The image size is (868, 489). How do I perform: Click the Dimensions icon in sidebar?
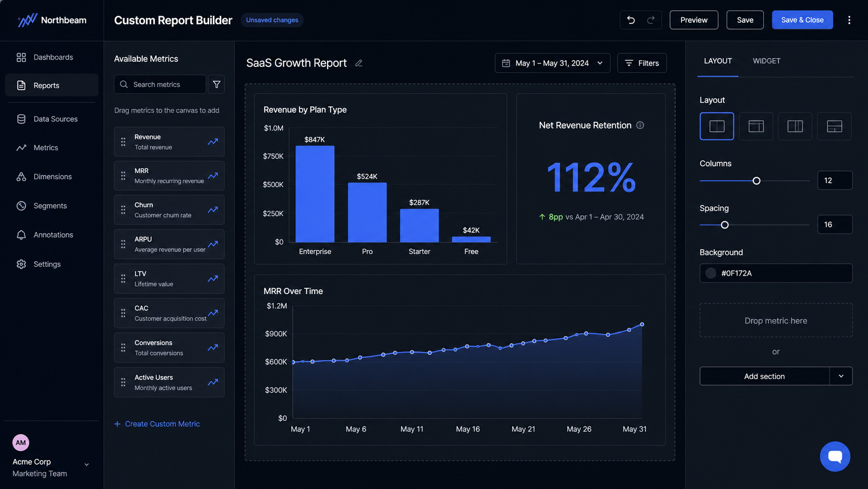[x=21, y=177]
